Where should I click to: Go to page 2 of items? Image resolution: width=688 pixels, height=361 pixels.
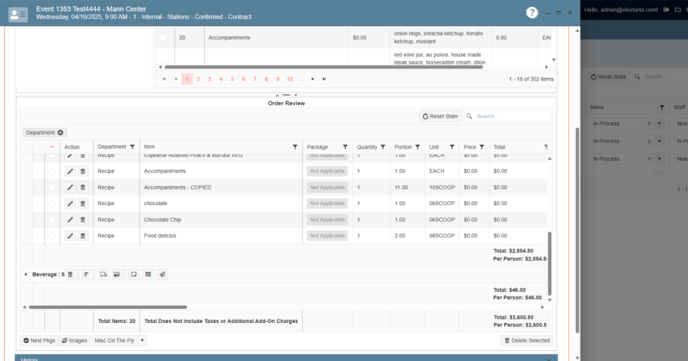click(198, 79)
